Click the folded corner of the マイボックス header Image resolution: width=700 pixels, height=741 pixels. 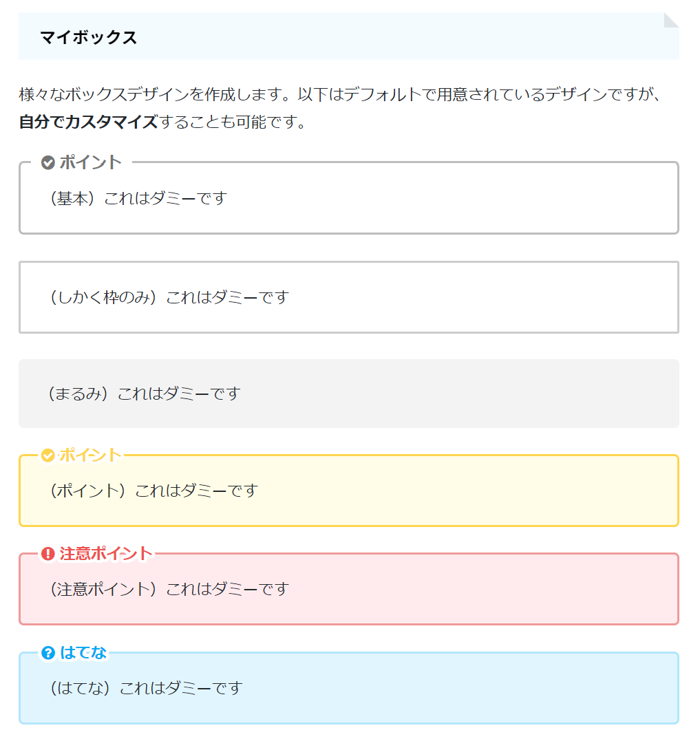(671, 21)
